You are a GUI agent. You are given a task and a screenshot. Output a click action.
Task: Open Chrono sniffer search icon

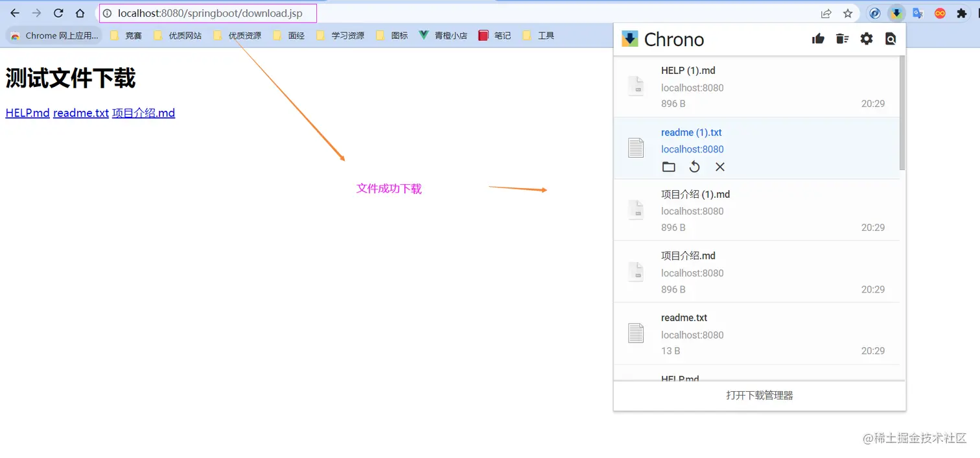(891, 39)
